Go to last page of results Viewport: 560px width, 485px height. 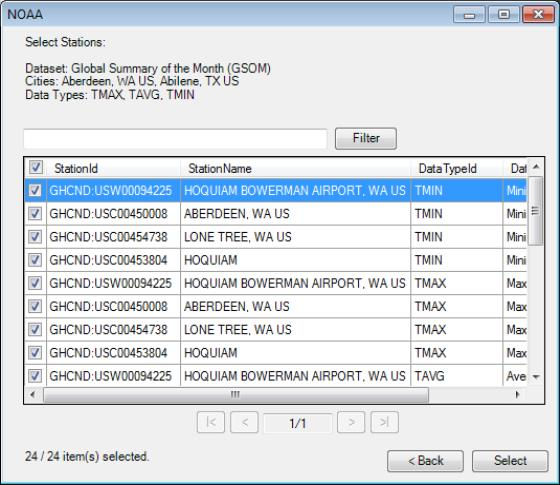click(x=384, y=422)
